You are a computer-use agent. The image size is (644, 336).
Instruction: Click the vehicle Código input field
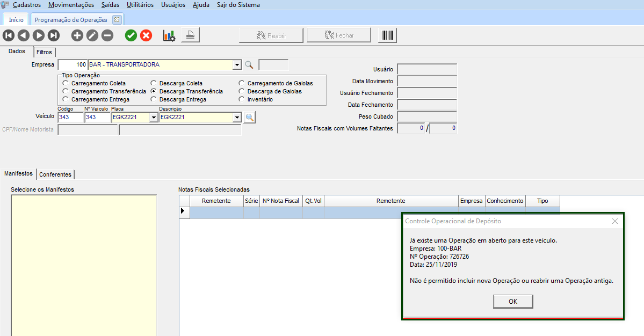coord(70,118)
